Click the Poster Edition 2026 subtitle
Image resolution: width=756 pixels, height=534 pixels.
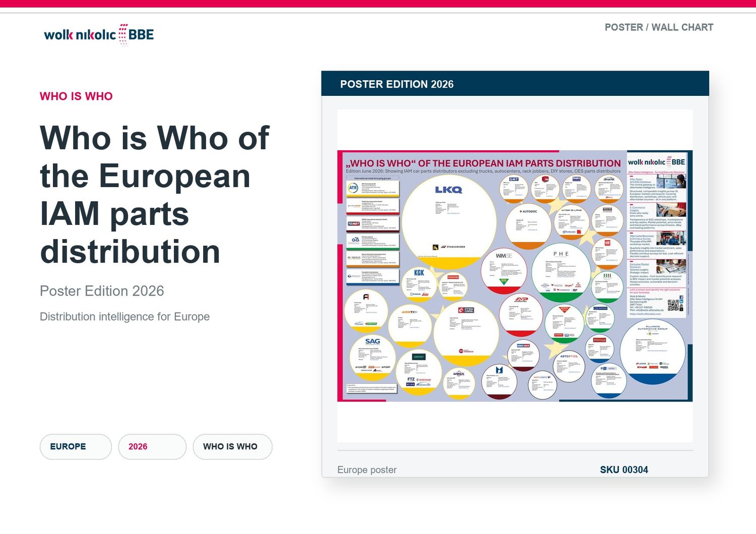[x=102, y=291]
